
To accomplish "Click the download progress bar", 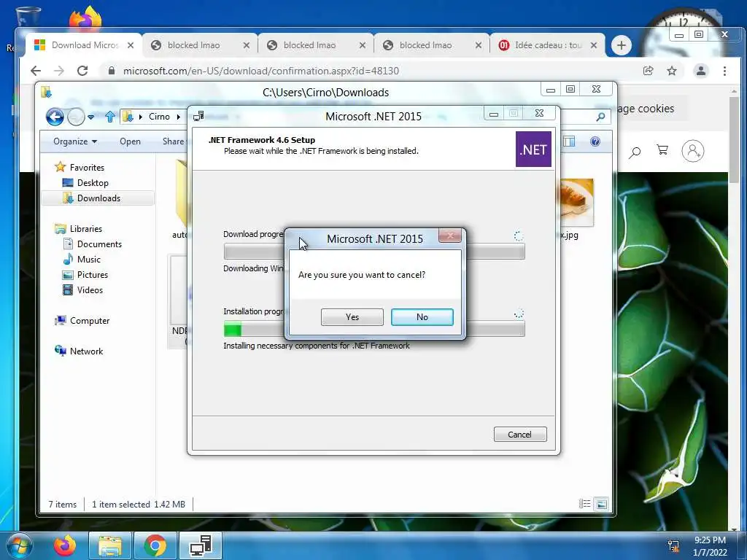I will click(x=374, y=252).
